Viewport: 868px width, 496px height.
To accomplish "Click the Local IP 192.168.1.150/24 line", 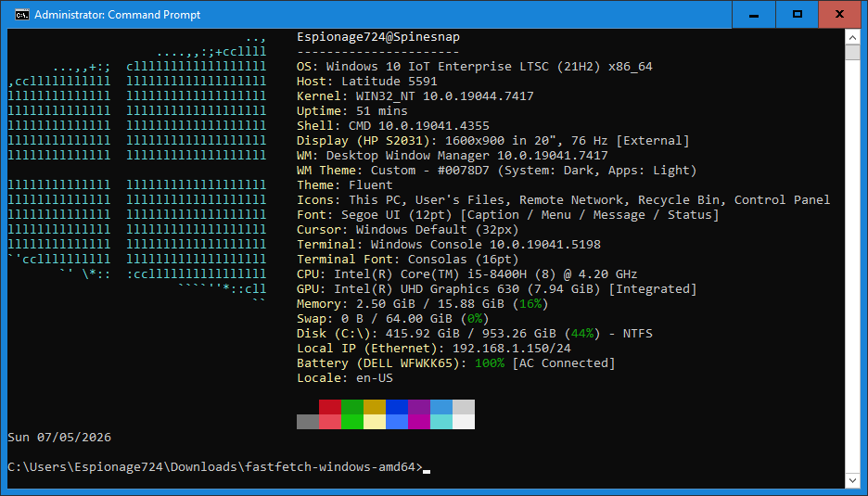I will tap(433, 349).
